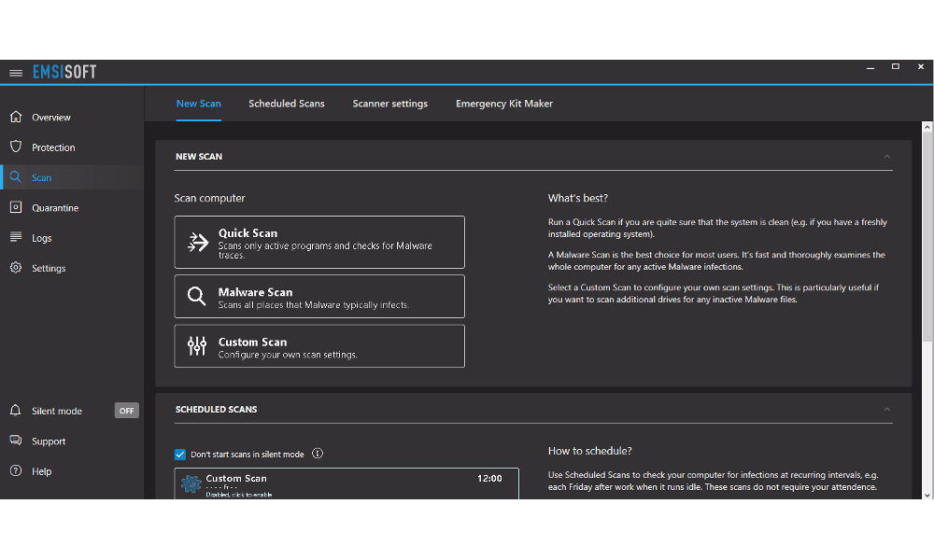Click the "What's best?" heading
This screenshot has width=934, height=560.
(x=578, y=198)
